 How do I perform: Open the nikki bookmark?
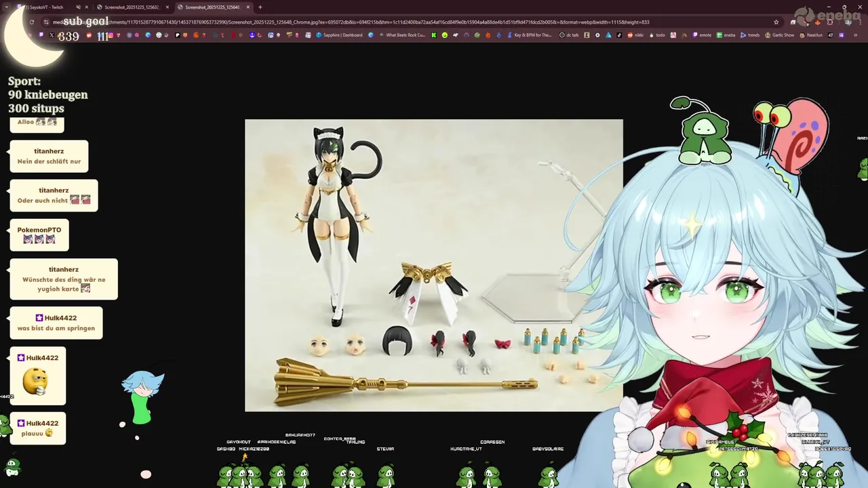(x=635, y=35)
